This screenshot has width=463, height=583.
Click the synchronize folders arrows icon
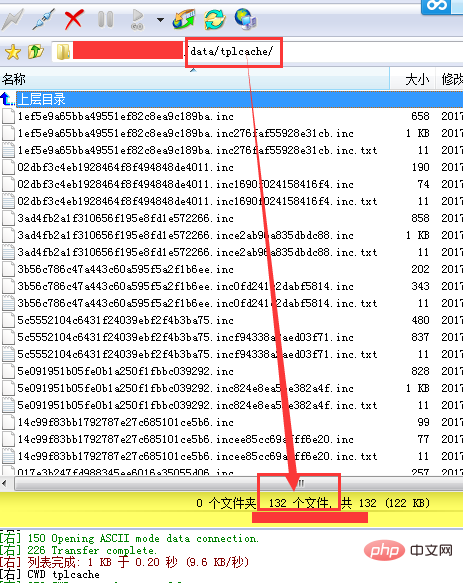point(184,19)
